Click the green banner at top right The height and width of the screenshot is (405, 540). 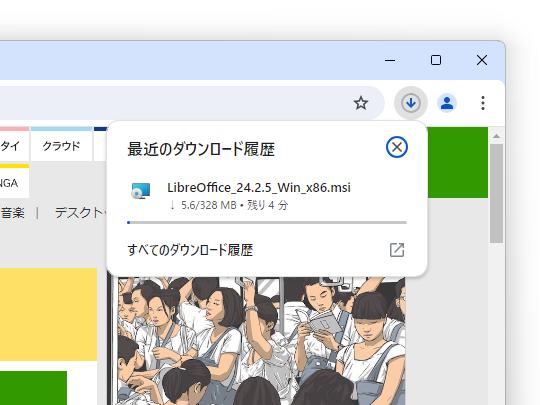coord(458,163)
